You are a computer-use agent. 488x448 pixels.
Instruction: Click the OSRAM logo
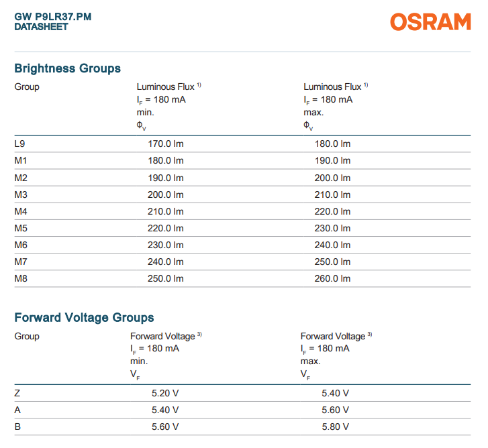point(430,21)
